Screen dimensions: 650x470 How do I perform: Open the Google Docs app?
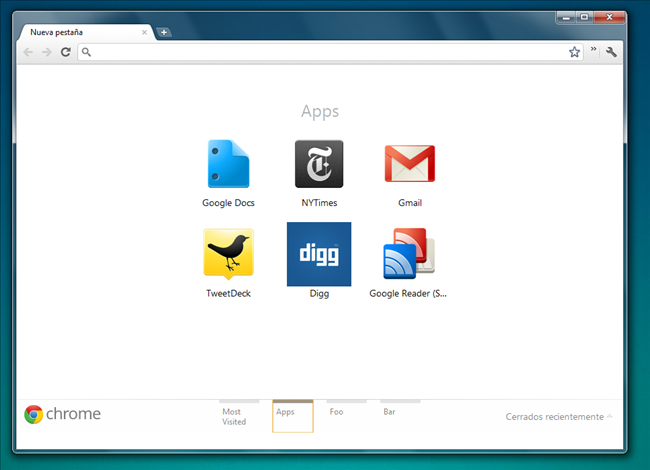(228, 165)
